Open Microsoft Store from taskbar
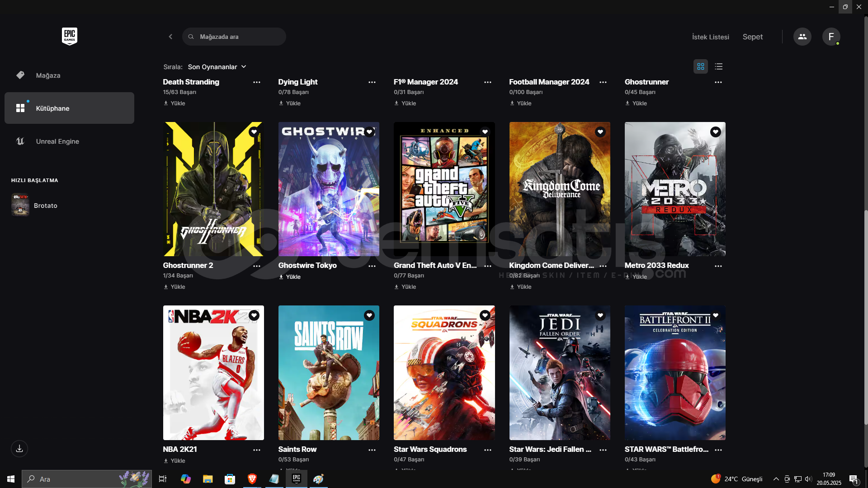The height and width of the screenshot is (488, 868). coord(230,479)
